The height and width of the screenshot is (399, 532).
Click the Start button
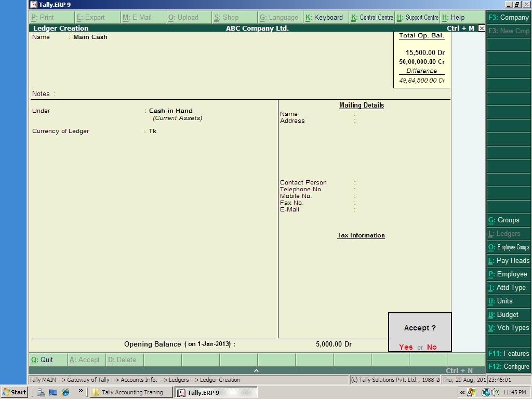tap(14, 392)
